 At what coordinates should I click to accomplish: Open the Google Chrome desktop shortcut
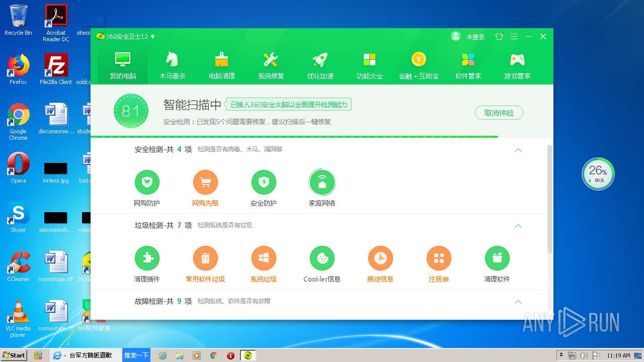pos(18,122)
